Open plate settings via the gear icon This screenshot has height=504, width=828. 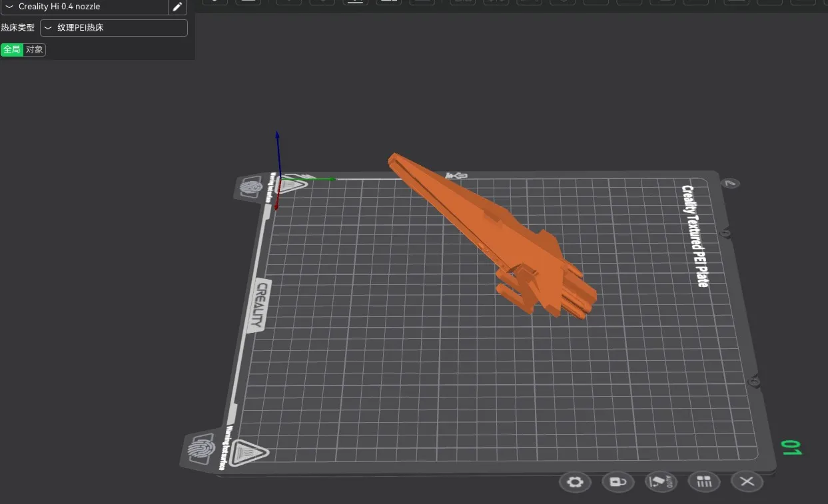point(575,482)
